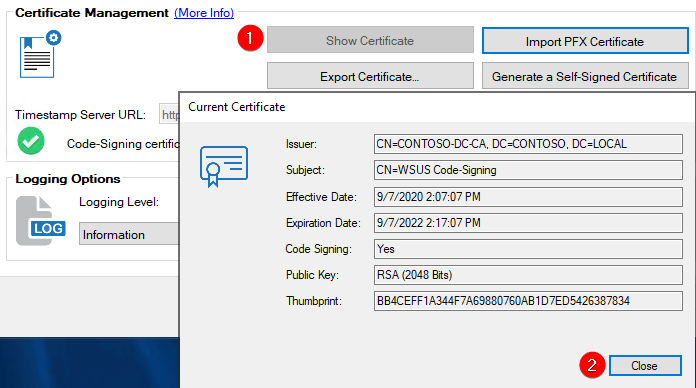This screenshot has height=388, width=696.
Task: Click Export Certificate button
Action: (370, 76)
